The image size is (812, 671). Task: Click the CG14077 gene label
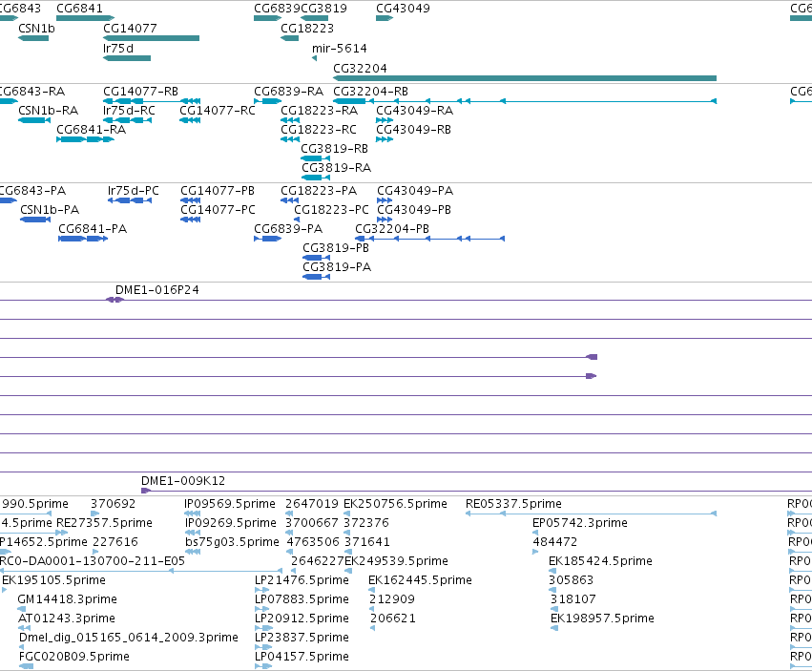coord(130,29)
